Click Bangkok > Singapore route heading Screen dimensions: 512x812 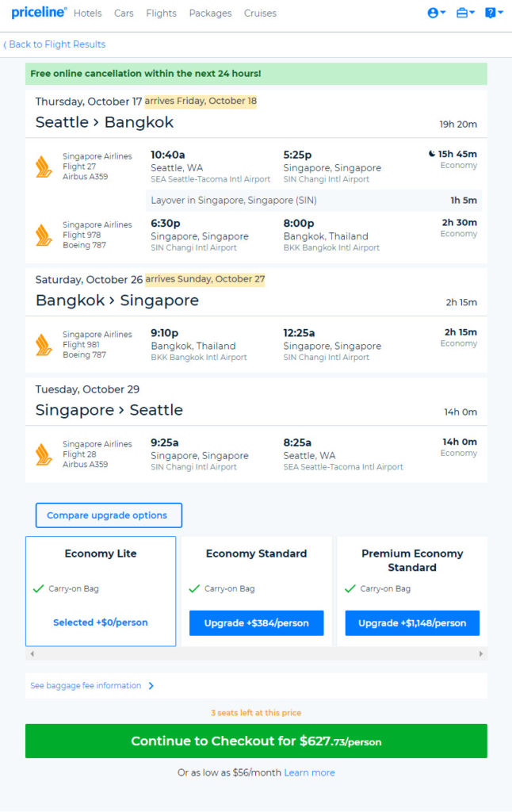tap(117, 301)
